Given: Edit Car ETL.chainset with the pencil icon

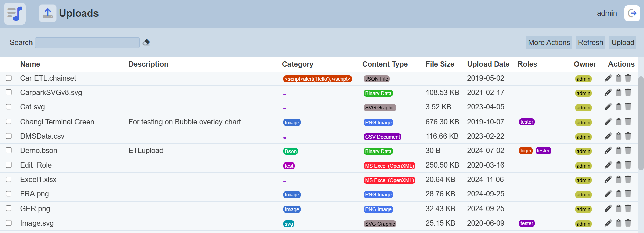Looking at the screenshot, I should tap(608, 78).
